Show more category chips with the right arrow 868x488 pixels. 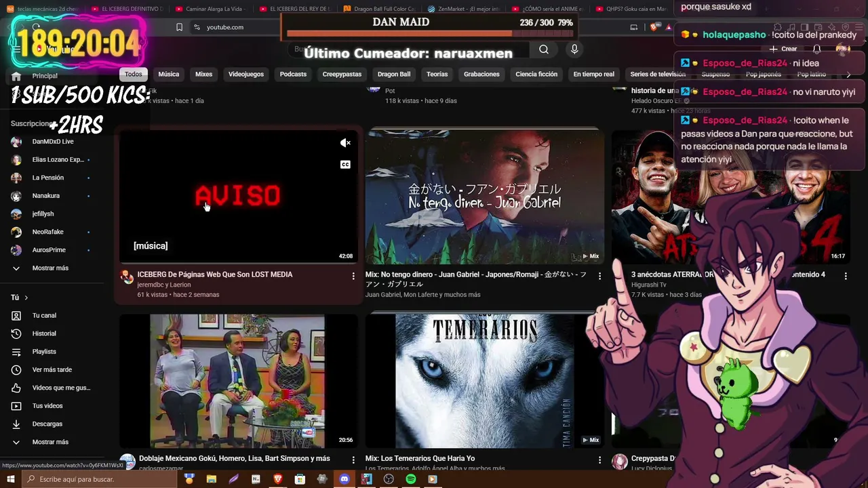point(848,75)
